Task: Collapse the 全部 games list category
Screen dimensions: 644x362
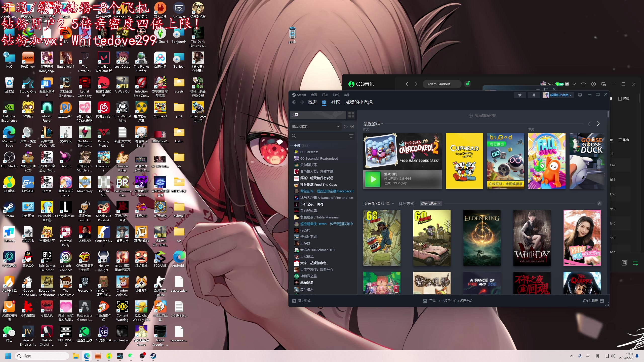Action: 292,146
